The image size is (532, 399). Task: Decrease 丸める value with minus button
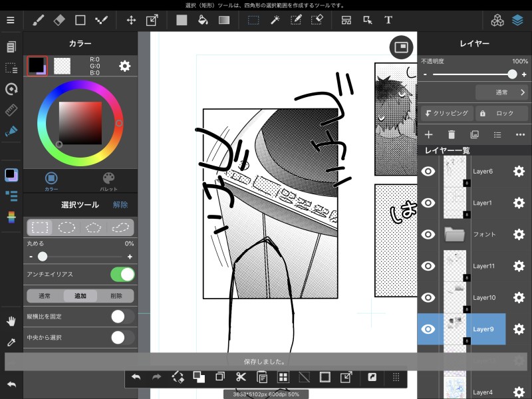point(31,257)
